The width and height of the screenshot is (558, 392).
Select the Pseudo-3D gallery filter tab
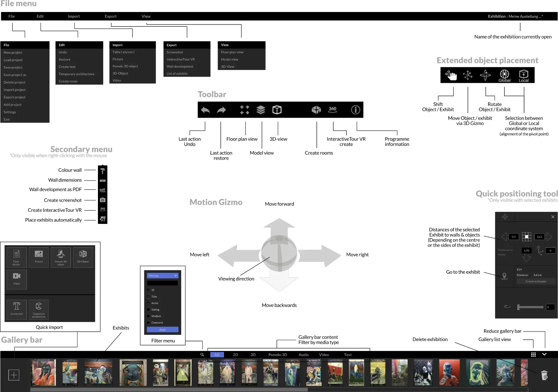[278, 355]
